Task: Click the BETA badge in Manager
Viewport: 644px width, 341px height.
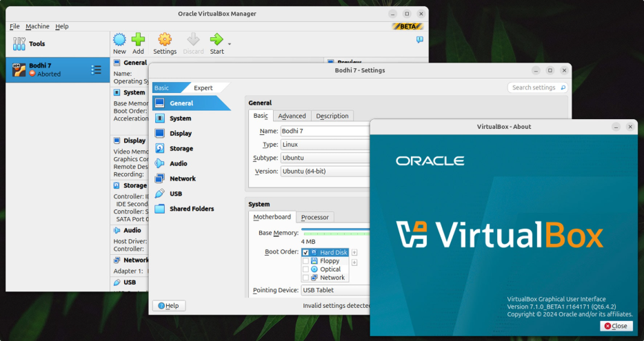Action: 407,26
